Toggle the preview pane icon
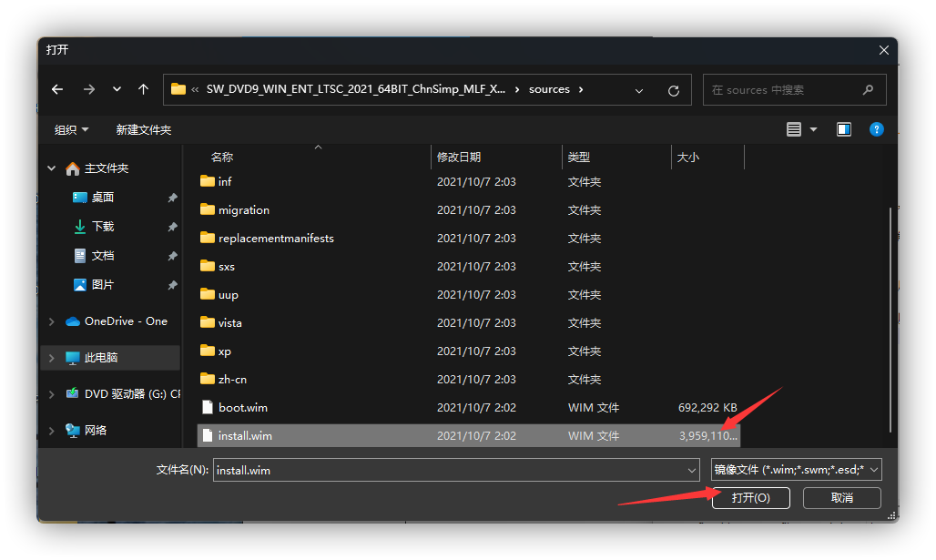The image size is (936, 560). pos(844,129)
